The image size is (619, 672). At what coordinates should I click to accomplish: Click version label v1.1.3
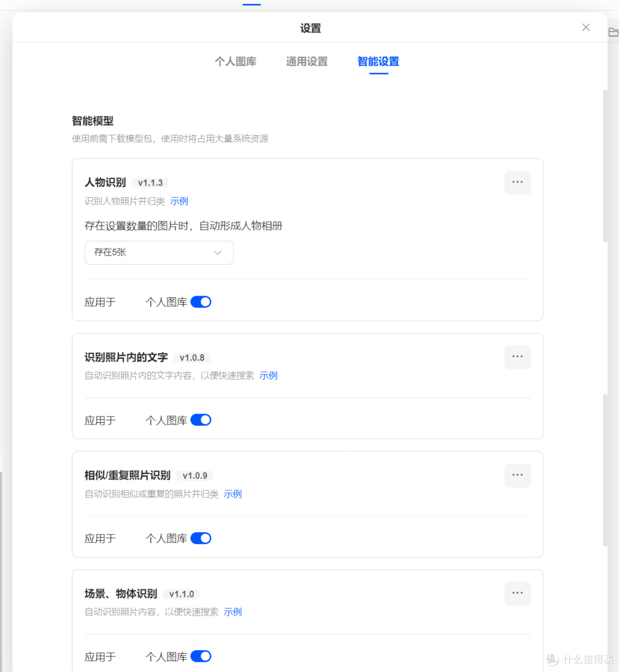coord(150,183)
